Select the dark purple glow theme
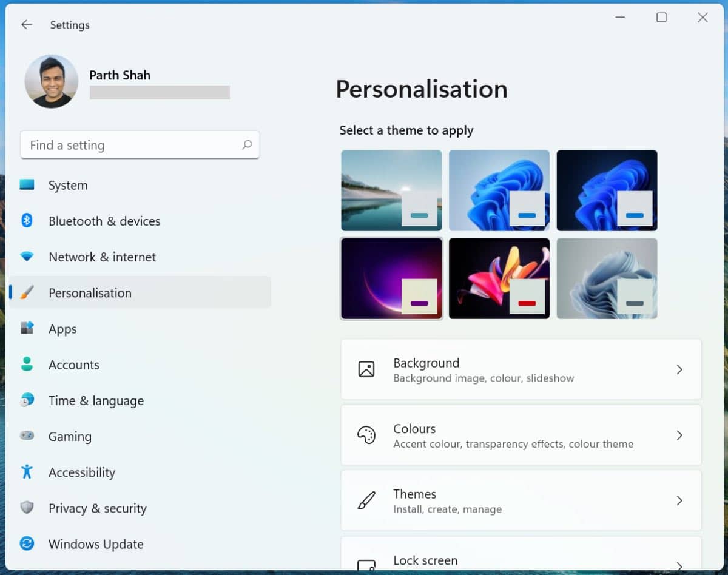The height and width of the screenshot is (575, 728). [x=391, y=278]
